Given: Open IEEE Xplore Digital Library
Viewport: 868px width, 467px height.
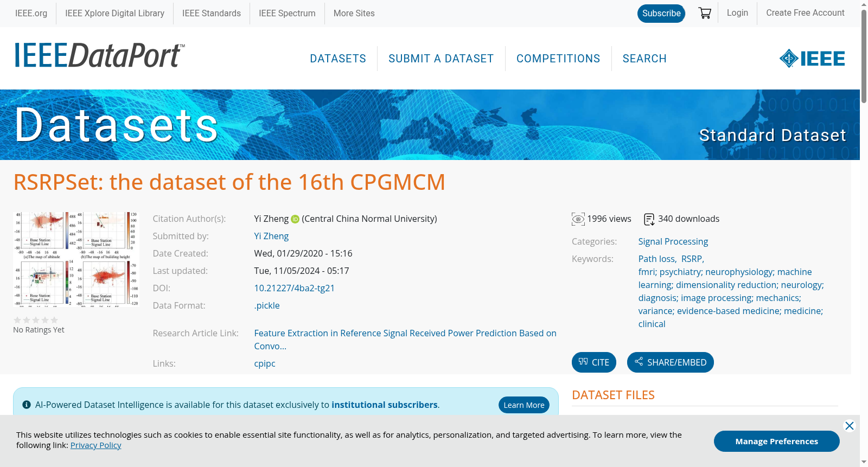Looking at the screenshot, I should pos(114,13).
